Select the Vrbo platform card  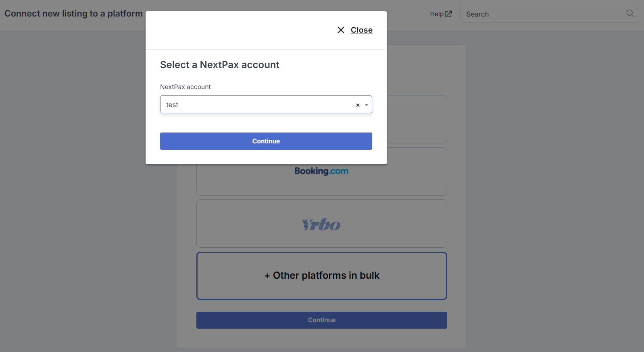click(x=322, y=224)
